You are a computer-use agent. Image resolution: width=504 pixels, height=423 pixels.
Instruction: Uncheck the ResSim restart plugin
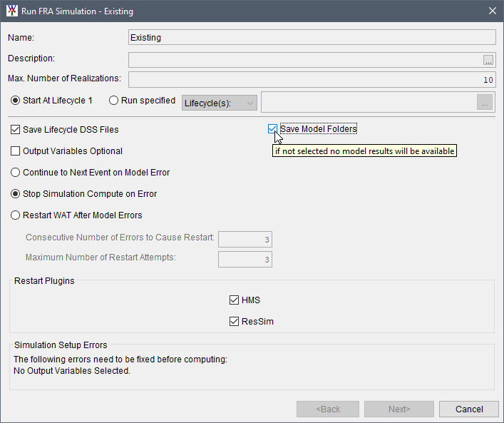coord(235,322)
